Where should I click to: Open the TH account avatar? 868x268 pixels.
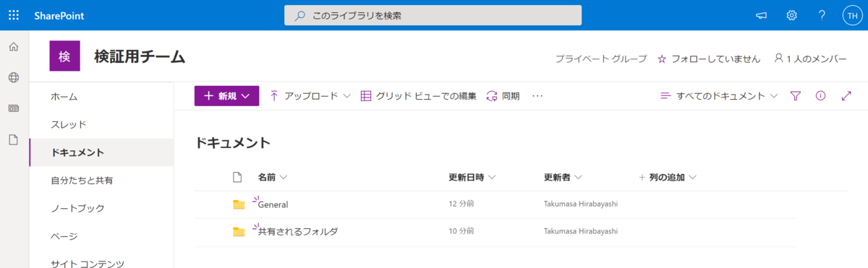(x=852, y=15)
